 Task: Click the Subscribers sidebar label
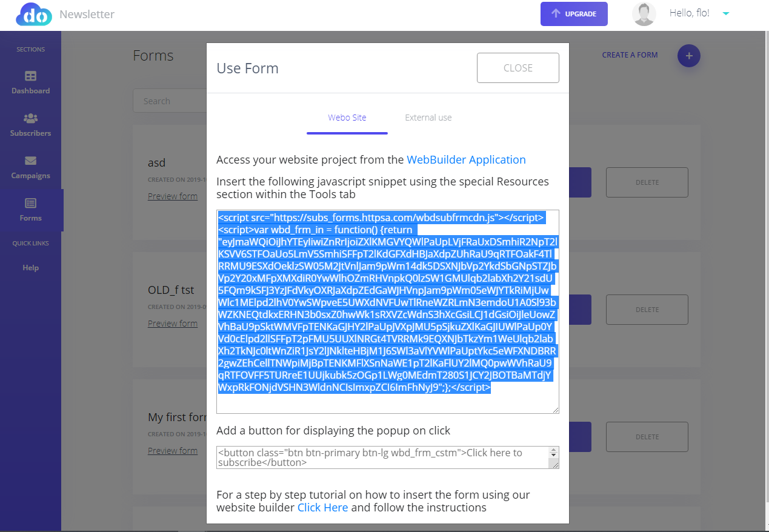30,133
